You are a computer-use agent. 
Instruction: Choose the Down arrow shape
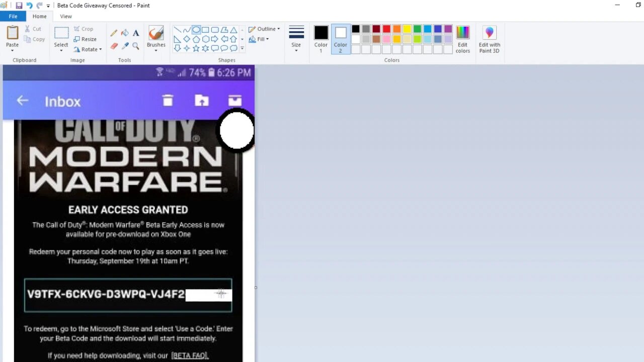pos(177,48)
